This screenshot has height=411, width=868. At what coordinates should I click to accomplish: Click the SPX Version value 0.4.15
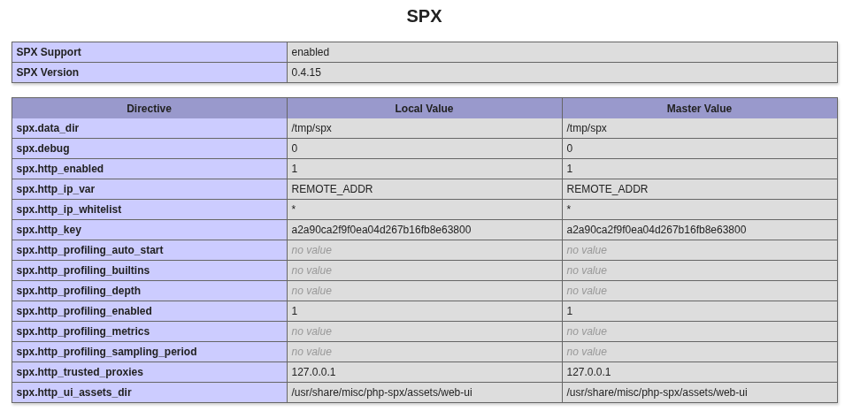306,72
